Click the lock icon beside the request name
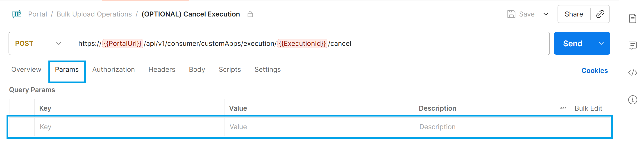644x154 pixels. tap(250, 14)
